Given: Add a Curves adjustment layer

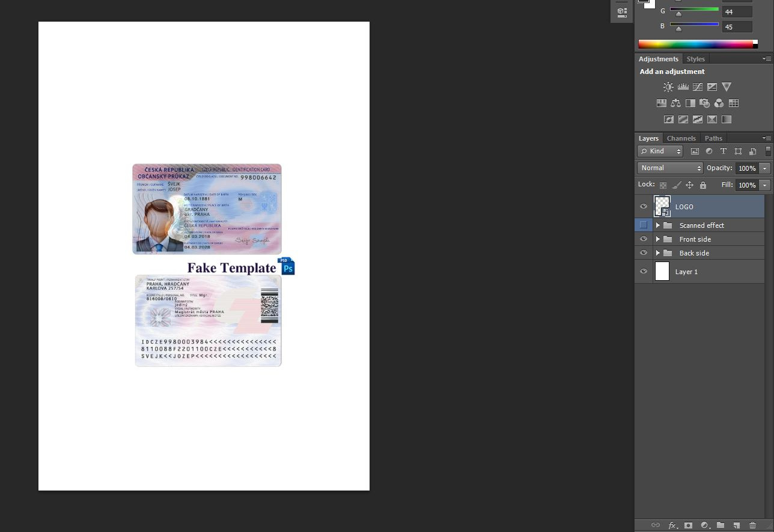Looking at the screenshot, I should (698, 87).
